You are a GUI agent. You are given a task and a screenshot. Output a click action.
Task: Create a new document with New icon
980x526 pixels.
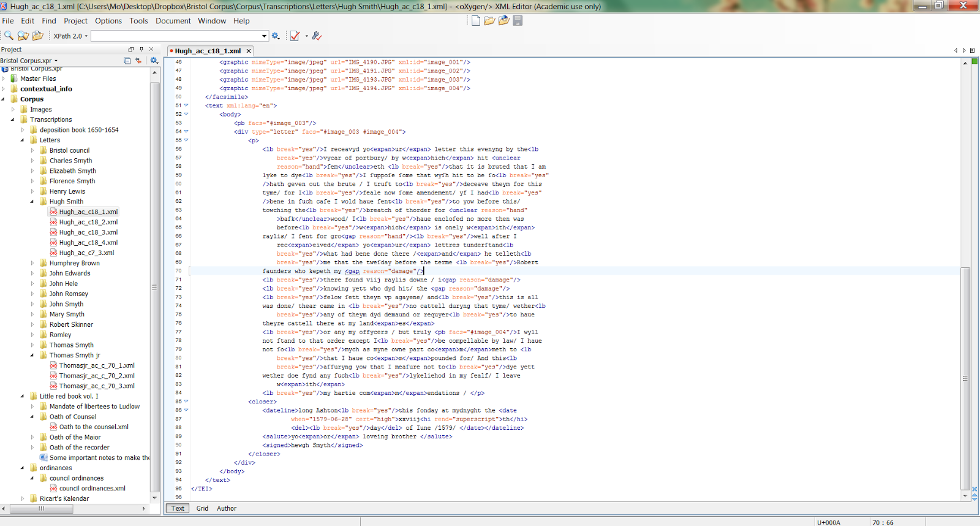click(x=475, y=21)
